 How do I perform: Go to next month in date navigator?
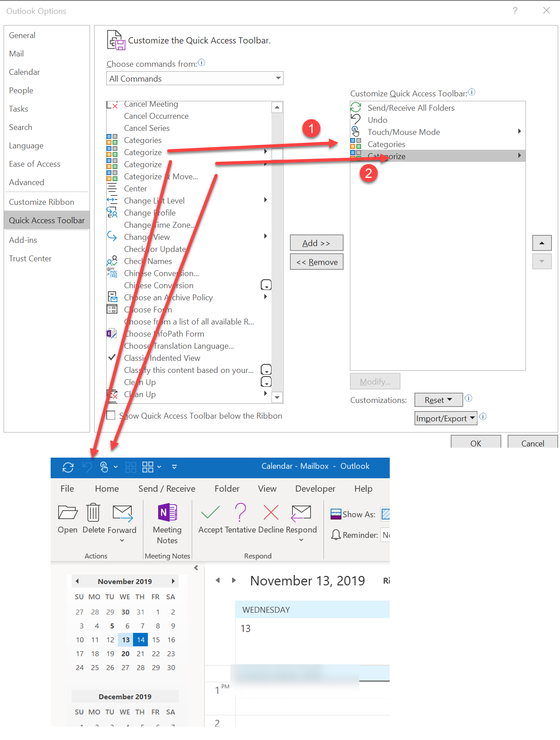173,581
